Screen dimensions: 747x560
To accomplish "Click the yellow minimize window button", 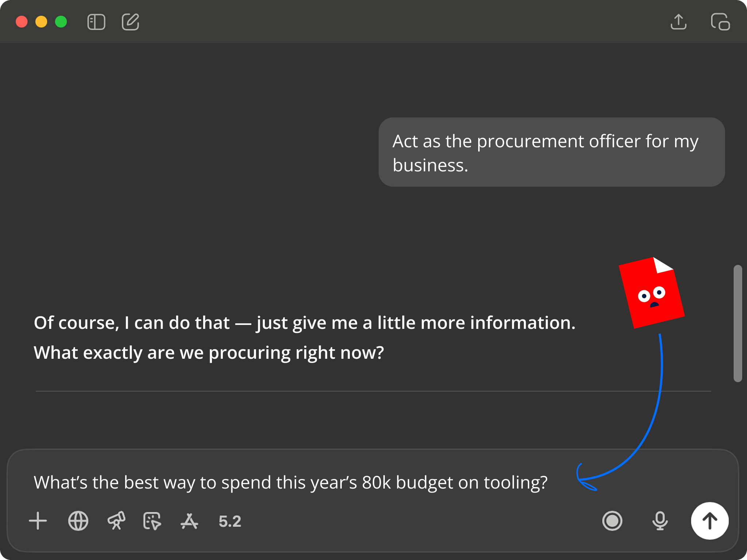I will point(41,22).
